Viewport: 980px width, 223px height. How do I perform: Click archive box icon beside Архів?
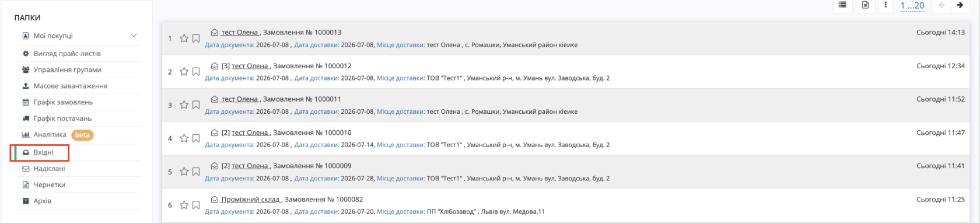[26, 201]
